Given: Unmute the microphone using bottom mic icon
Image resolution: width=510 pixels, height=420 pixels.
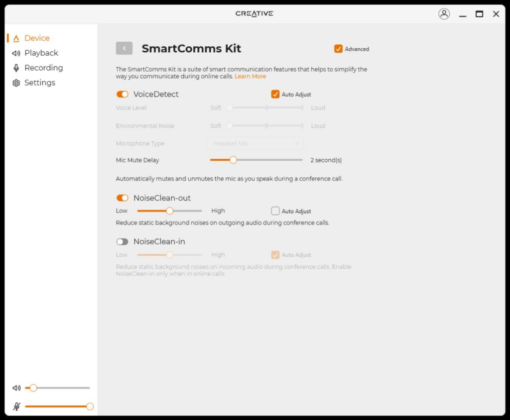Looking at the screenshot, I should point(16,407).
